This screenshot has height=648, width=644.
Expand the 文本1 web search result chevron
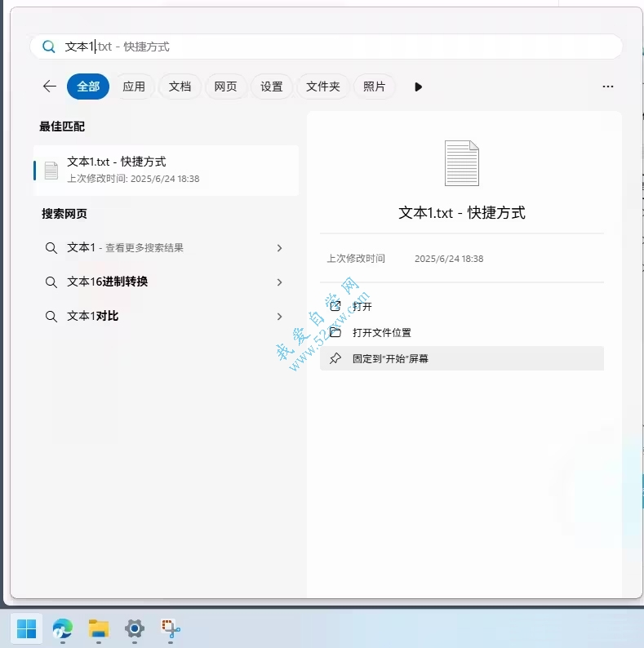tap(279, 248)
